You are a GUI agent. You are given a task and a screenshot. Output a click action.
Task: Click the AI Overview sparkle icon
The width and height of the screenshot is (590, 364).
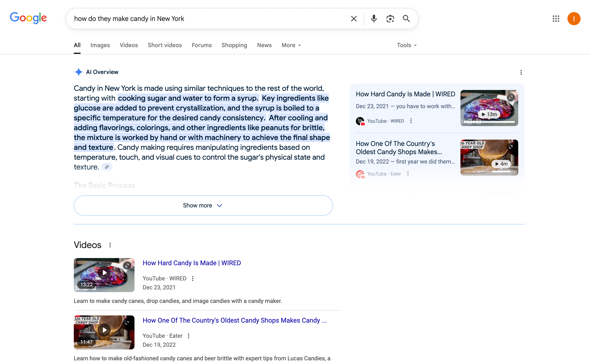coord(79,72)
